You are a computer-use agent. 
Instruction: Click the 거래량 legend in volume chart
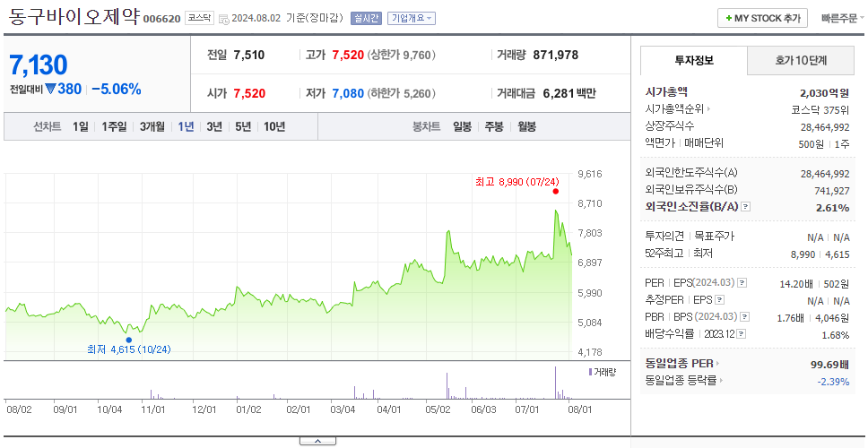coord(602,372)
